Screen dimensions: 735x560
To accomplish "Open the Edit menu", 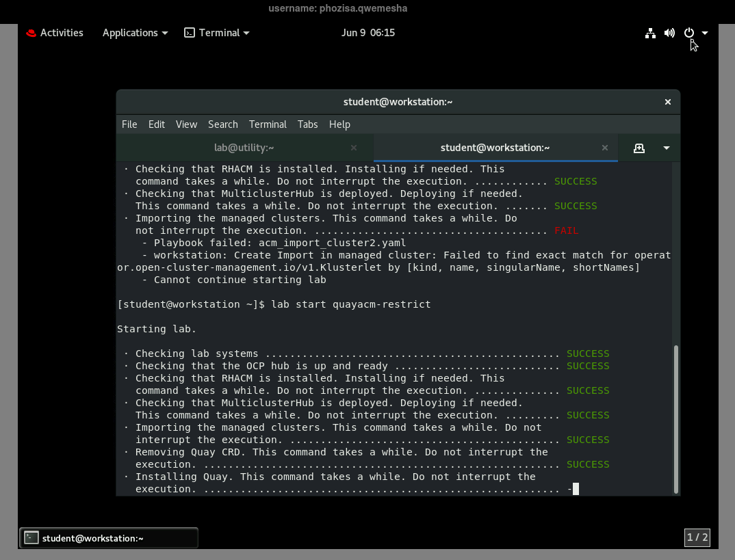I will (x=157, y=124).
